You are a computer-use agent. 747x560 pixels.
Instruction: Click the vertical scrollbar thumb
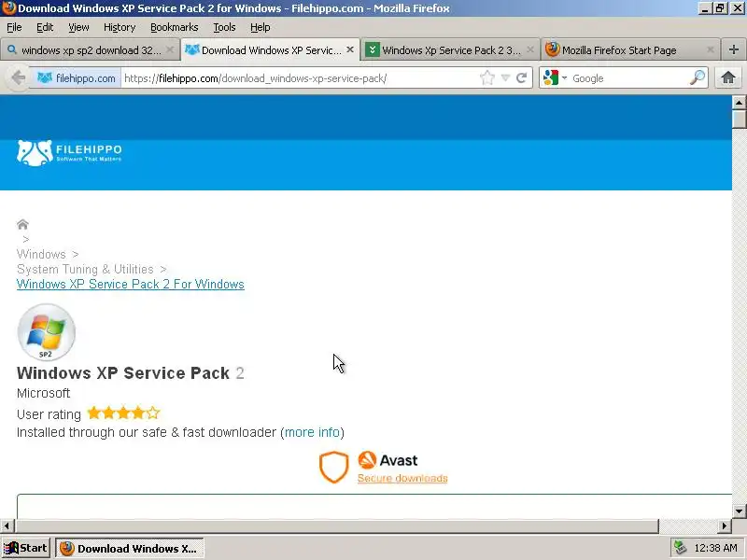coord(739,119)
